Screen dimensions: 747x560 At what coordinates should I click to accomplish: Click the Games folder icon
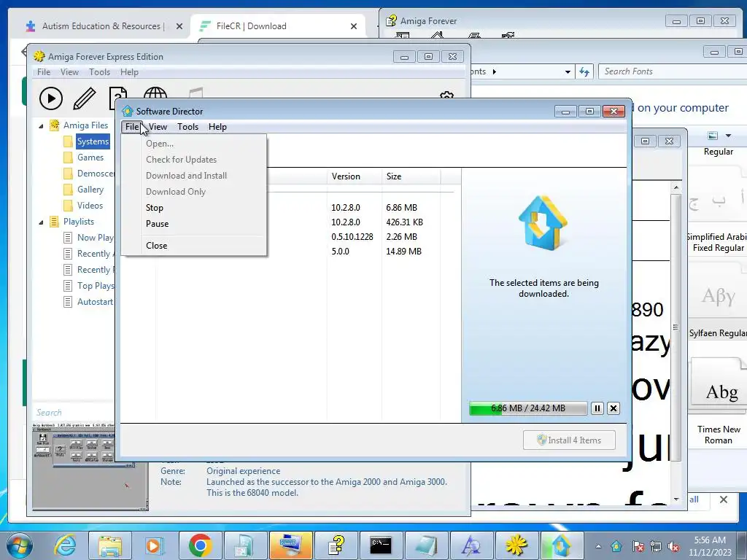click(68, 157)
